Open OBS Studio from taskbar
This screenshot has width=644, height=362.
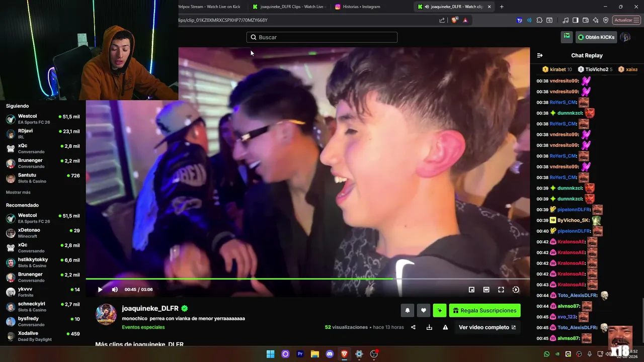click(374, 354)
